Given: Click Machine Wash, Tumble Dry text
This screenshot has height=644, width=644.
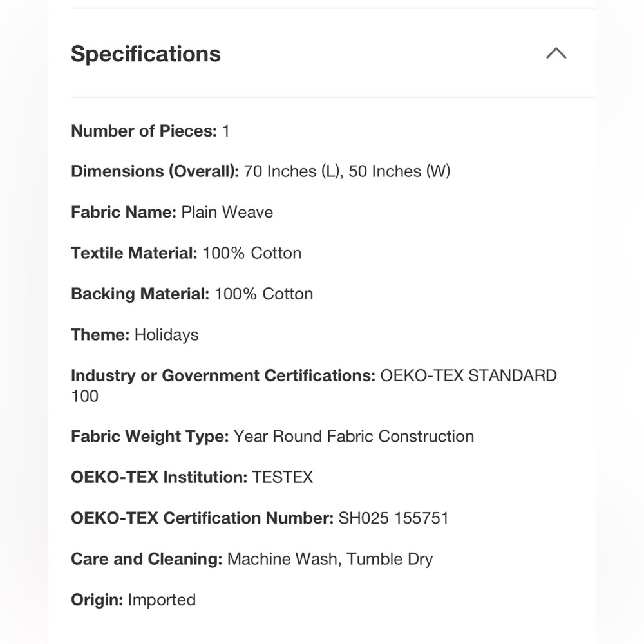Looking at the screenshot, I should 330,559.
